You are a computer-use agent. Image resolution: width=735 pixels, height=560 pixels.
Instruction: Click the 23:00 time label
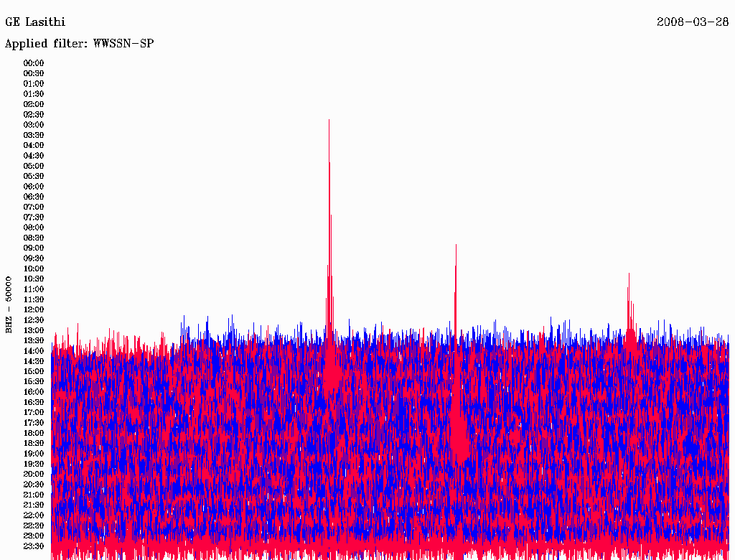34,536
